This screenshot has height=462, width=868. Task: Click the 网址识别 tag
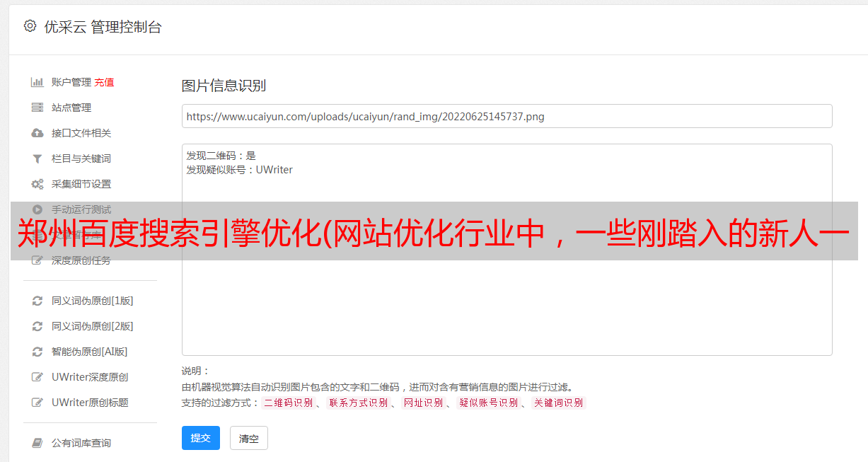tap(423, 403)
